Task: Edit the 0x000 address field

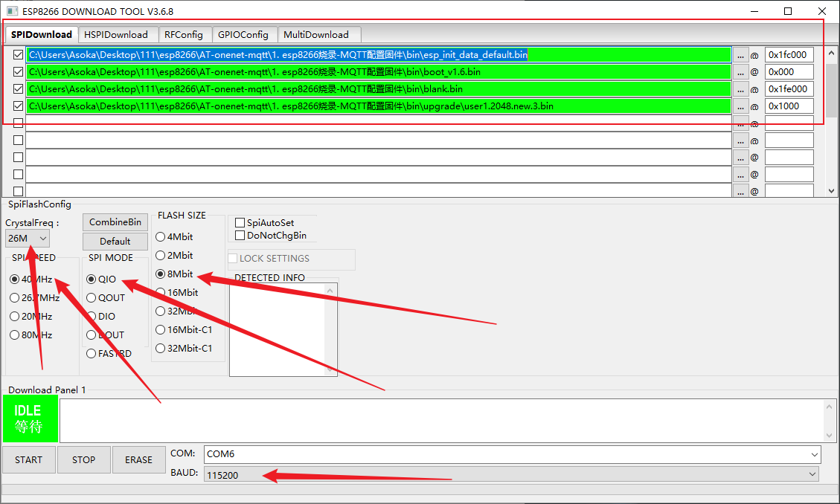Action: coord(789,71)
